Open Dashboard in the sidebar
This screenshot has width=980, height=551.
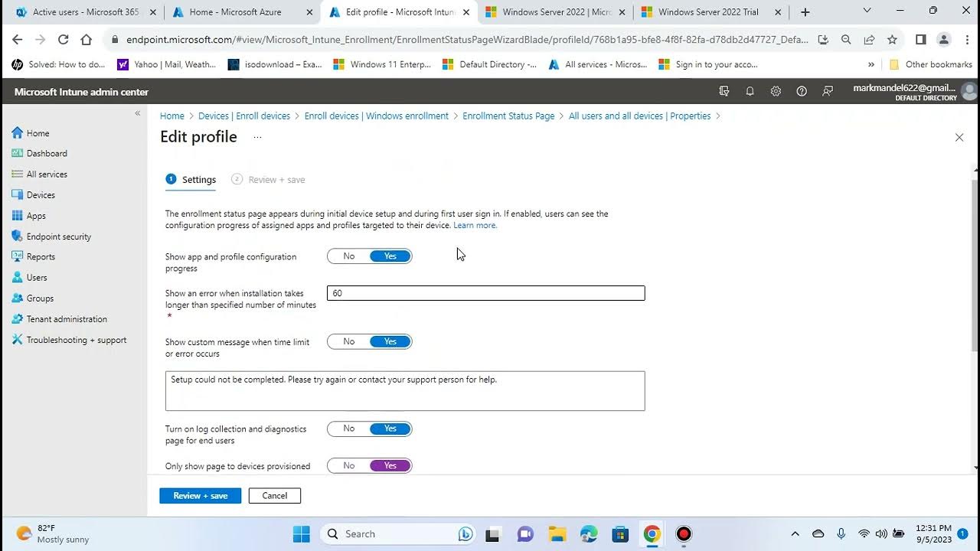40,154
